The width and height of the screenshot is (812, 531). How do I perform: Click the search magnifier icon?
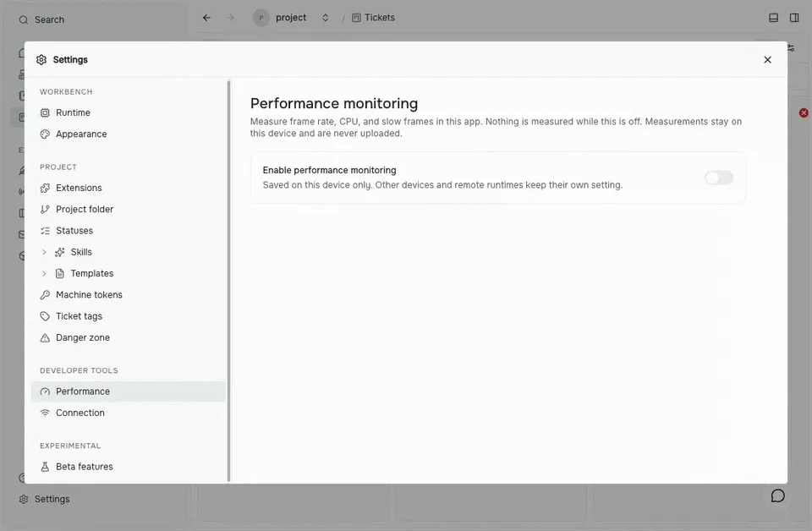(x=24, y=19)
